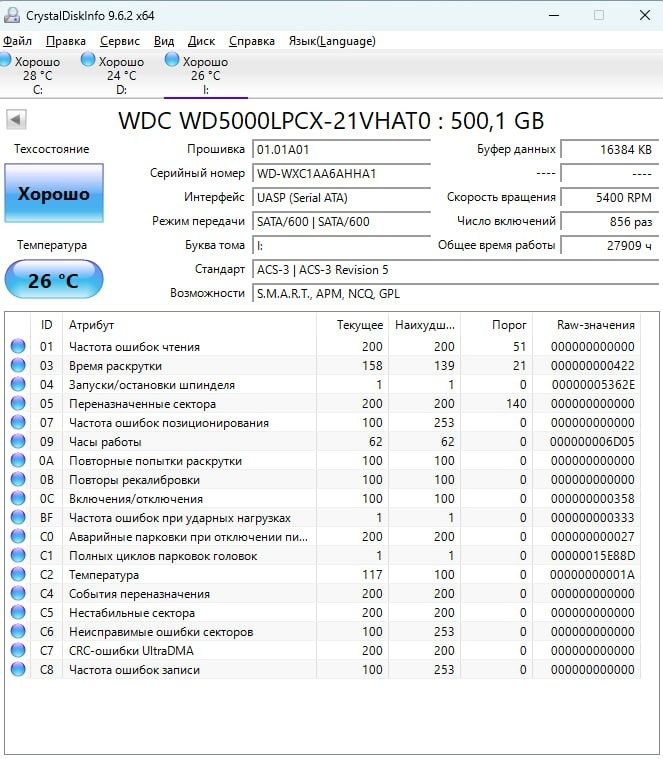Click the CrystalDiskInfo title bar icon
This screenshot has height=759, width=663.
coord(12,15)
